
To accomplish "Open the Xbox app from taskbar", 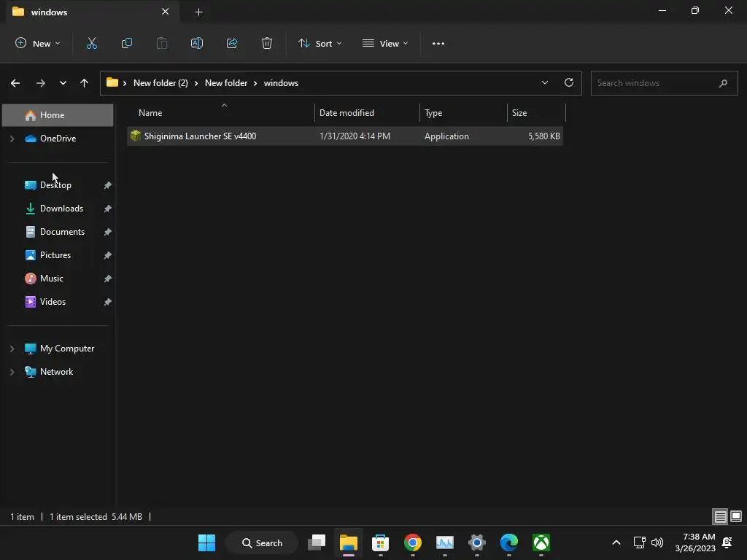I will 541,542.
